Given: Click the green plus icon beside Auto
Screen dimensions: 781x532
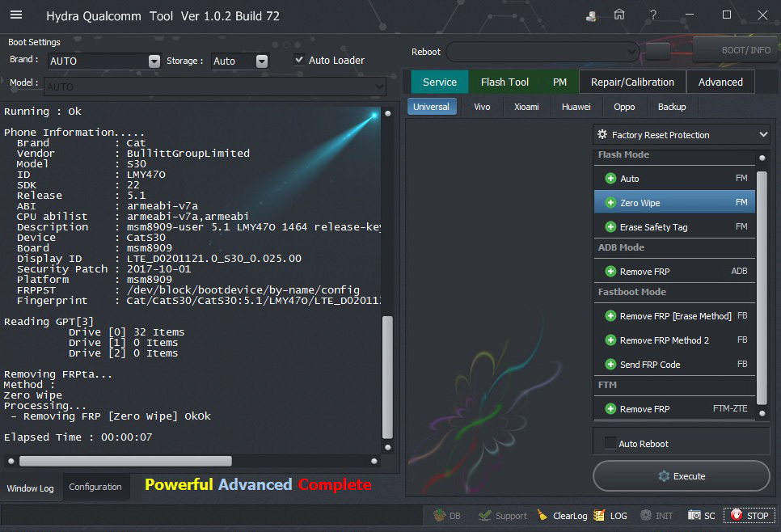Looking at the screenshot, I should coord(610,179).
